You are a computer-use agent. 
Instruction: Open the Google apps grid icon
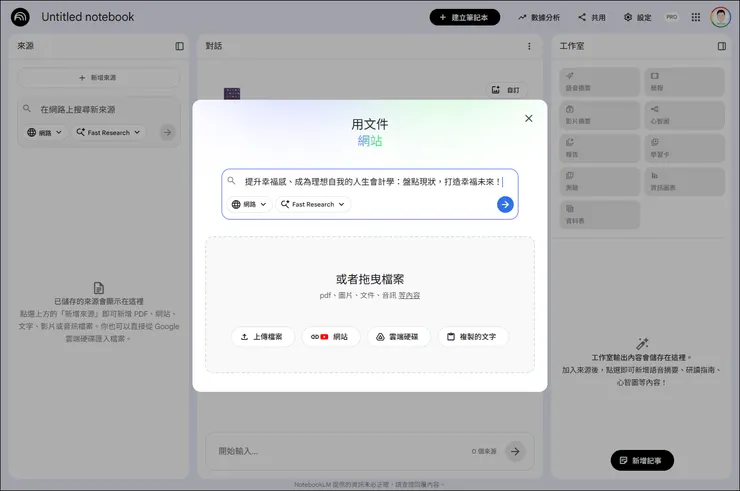(696, 17)
